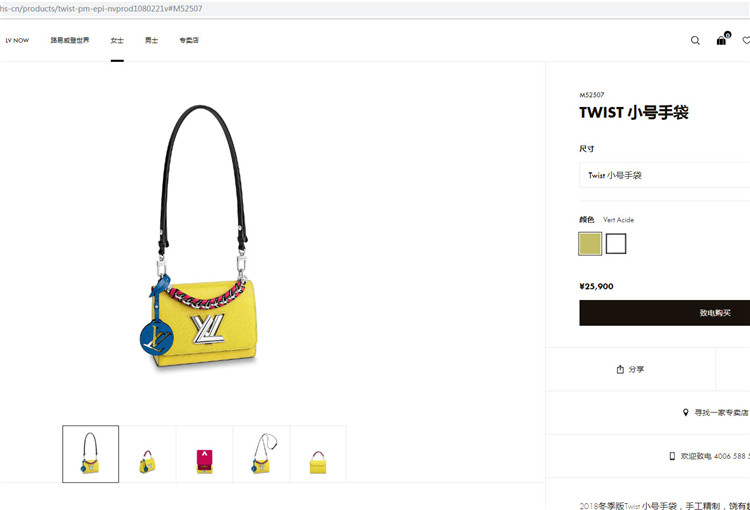
Task: Open the 专卖店 menu item
Action: [x=189, y=40]
